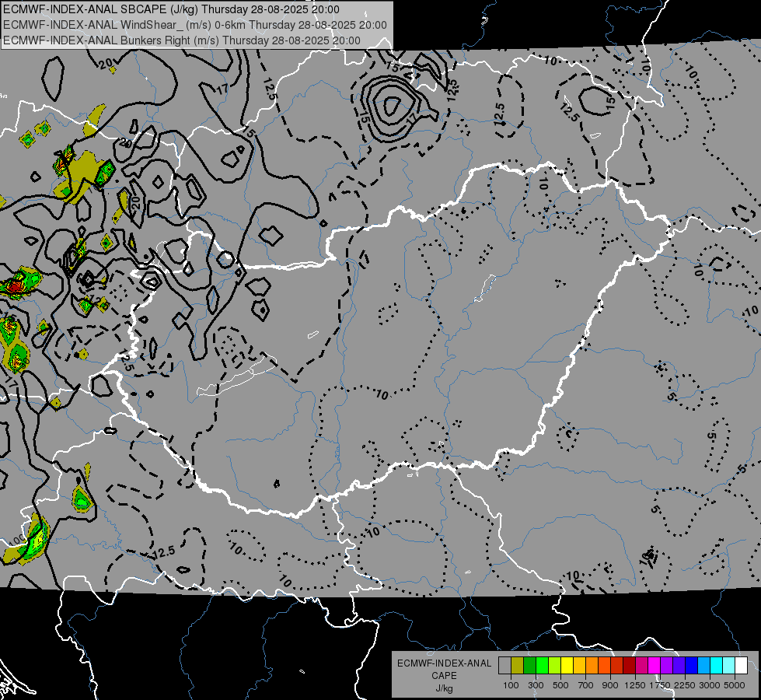The image size is (761, 700).
Task: Click the 5000 legend value
Action: [x=735, y=685]
